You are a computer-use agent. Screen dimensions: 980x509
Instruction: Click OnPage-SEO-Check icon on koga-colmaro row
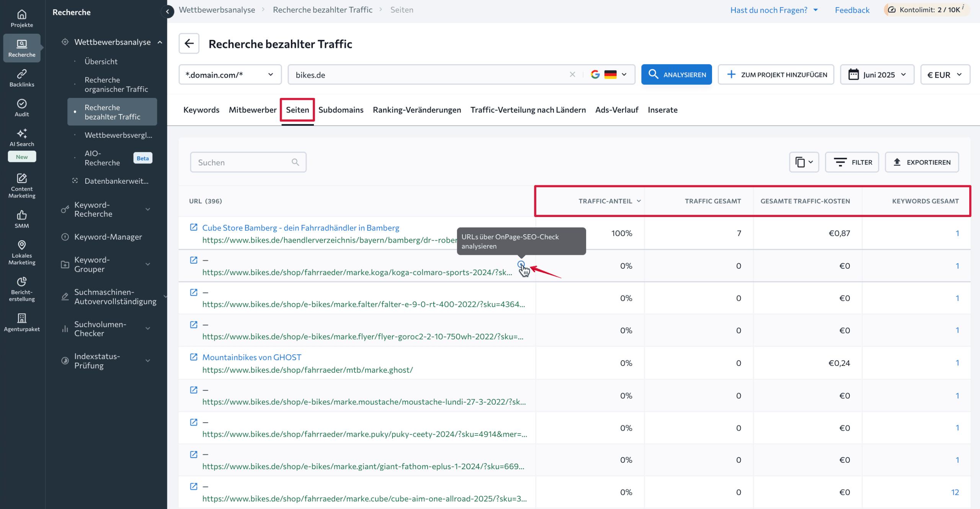521,264
